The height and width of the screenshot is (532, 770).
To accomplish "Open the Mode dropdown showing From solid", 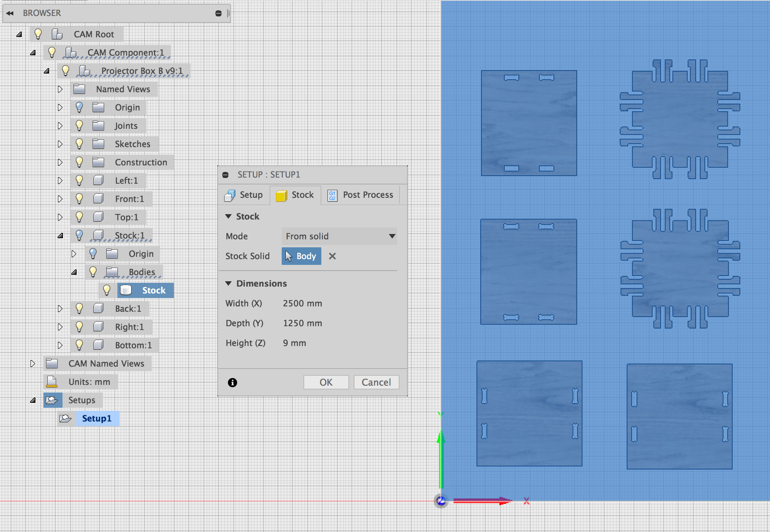I will click(x=339, y=236).
